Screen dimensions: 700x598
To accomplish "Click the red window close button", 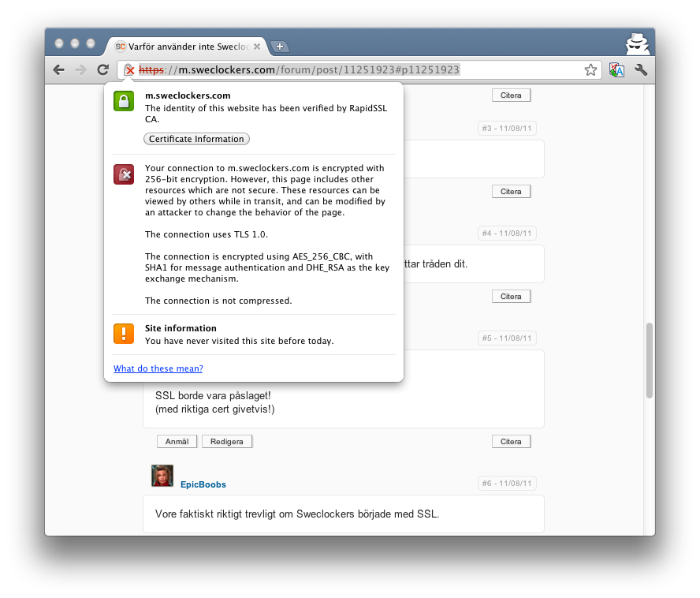I will click(59, 43).
